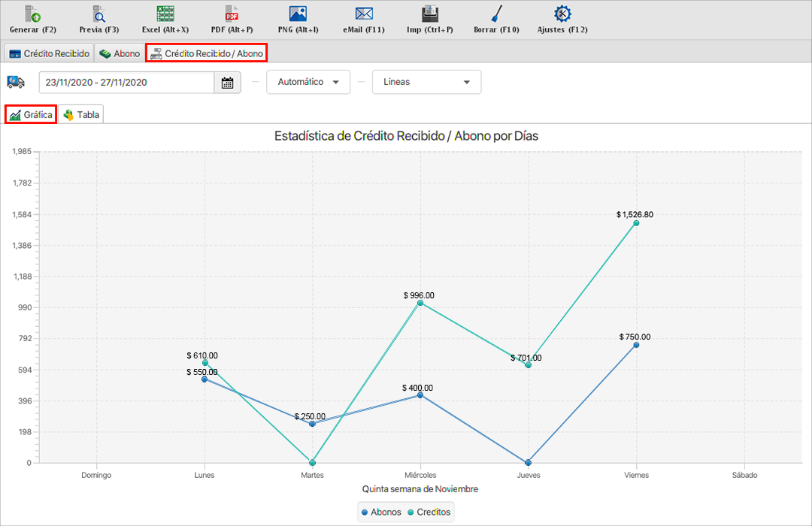The height and width of the screenshot is (526, 812).
Task: Click the date range input field
Action: (x=126, y=82)
